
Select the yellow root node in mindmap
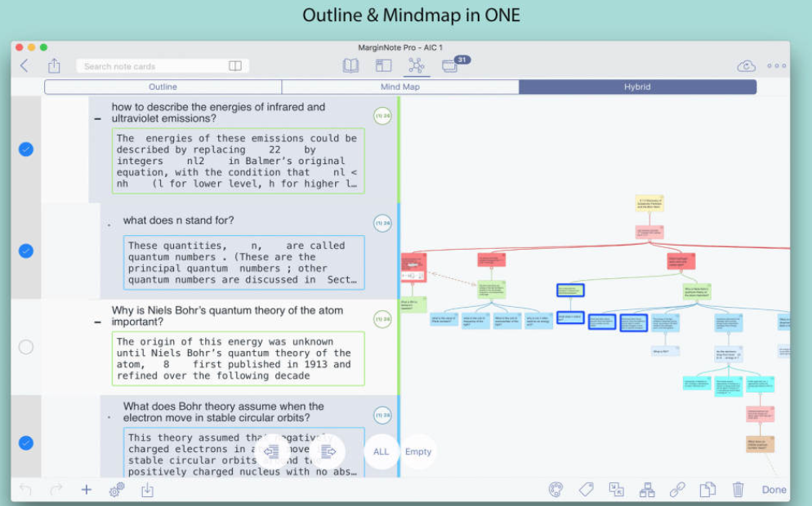[649, 203]
